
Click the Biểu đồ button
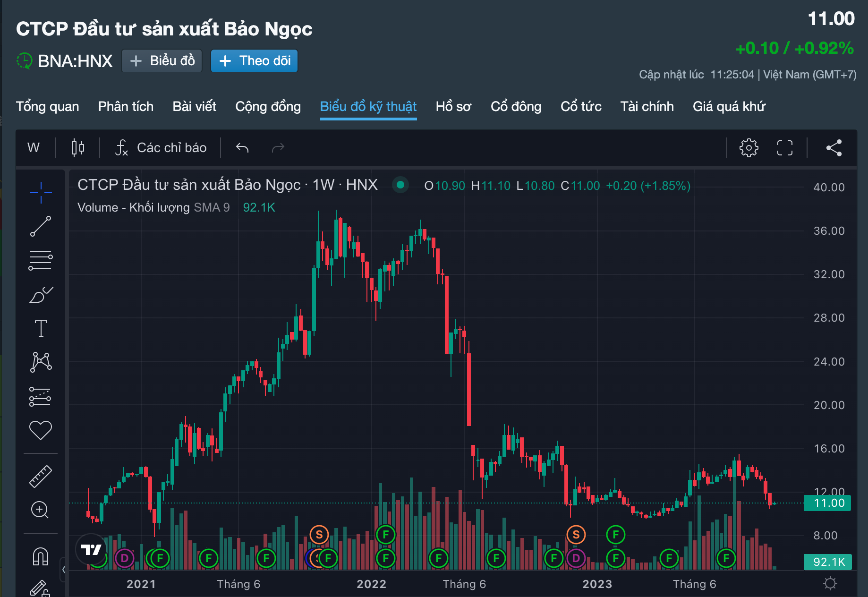click(x=162, y=61)
